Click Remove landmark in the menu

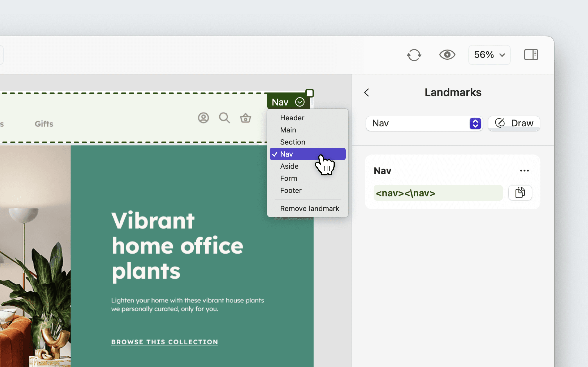[x=309, y=208]
